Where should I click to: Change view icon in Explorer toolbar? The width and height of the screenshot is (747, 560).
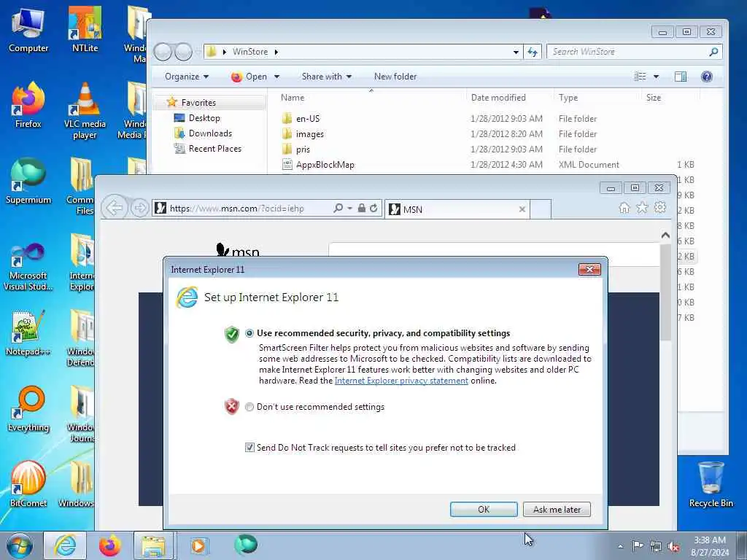(x=640, y=77)
